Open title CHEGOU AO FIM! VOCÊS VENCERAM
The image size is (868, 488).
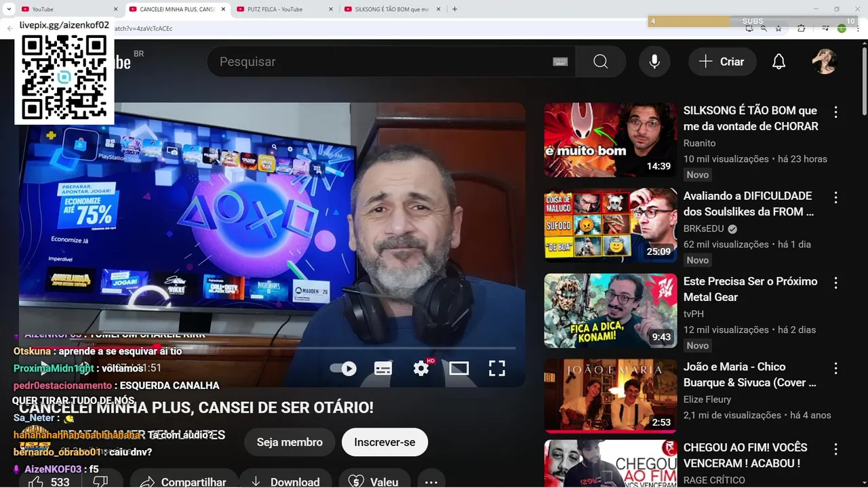click(x=745, y=455)
